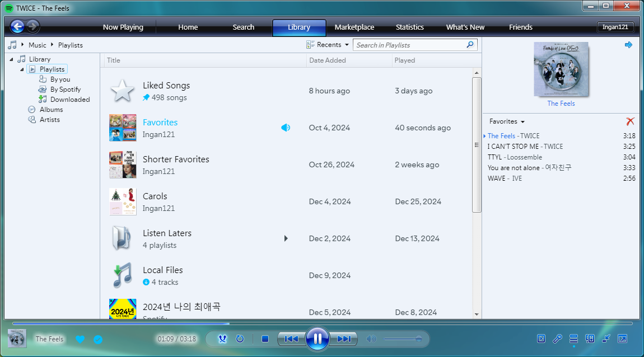This screenshot has width=644, height=357.
Task: Open the Favorites queue dropdown
Action: pos(507,121)
